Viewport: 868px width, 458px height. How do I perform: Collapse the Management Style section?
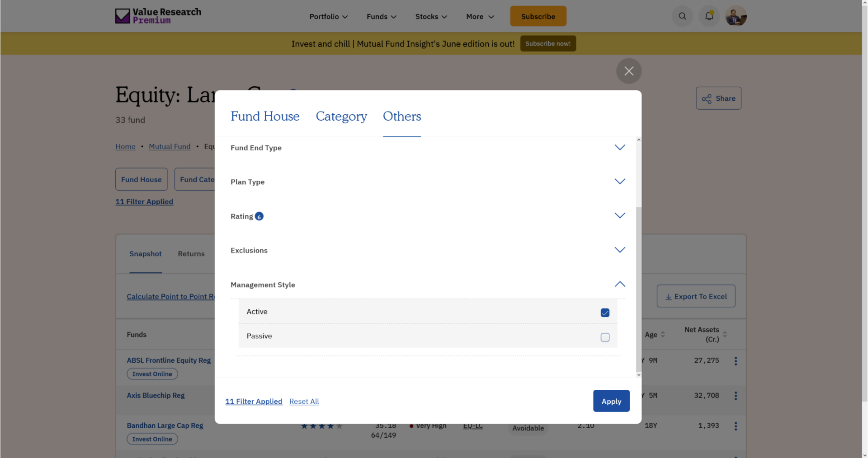click(x=620, y=285)
